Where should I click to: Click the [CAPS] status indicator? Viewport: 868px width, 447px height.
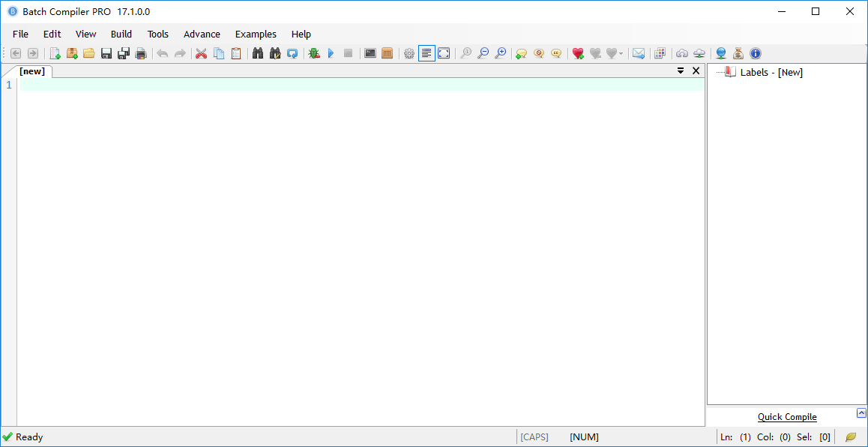[534, 437]
